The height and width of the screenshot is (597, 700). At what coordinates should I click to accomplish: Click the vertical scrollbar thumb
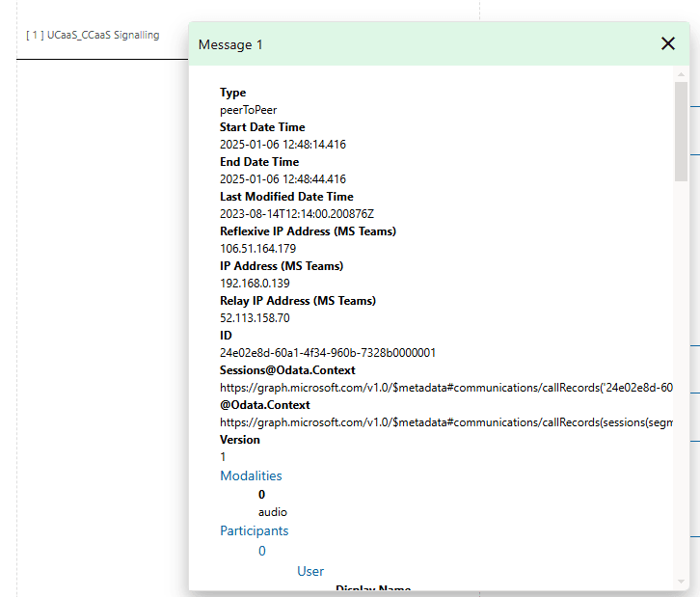pos(681,132)
